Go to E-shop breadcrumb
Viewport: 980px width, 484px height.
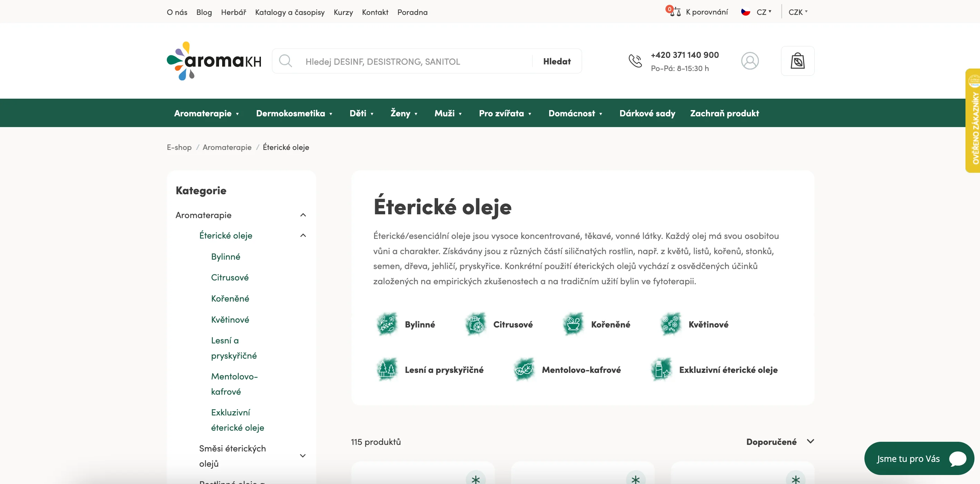point(179,147)
